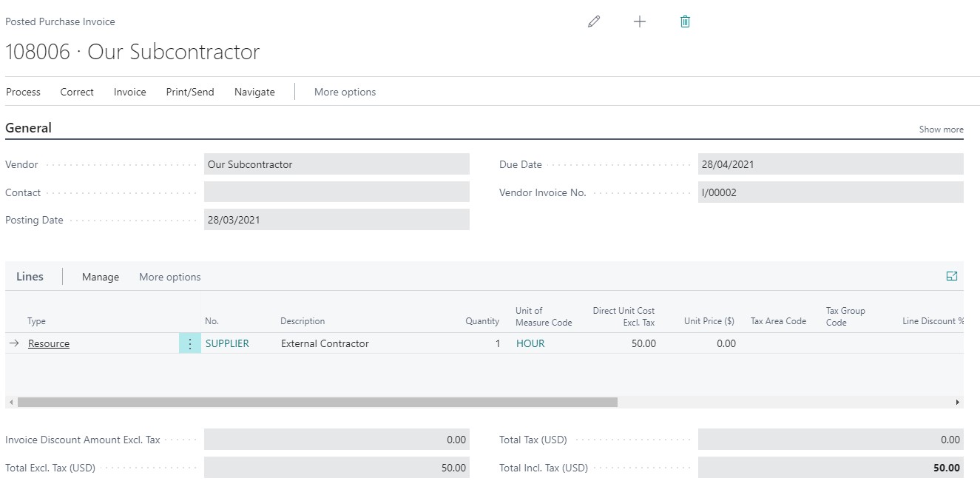Click the left arrow of horizontal scrollbar

coord(10,402)
